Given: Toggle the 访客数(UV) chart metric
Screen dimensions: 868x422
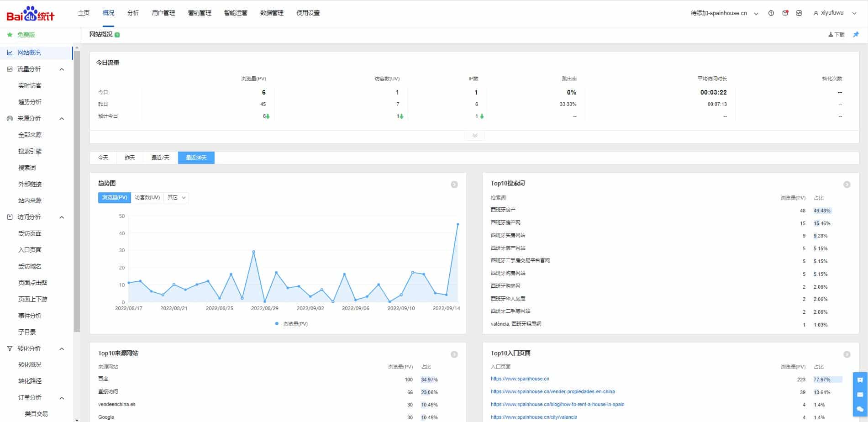Looking at the screenshot, I should (x=147, y=198).
